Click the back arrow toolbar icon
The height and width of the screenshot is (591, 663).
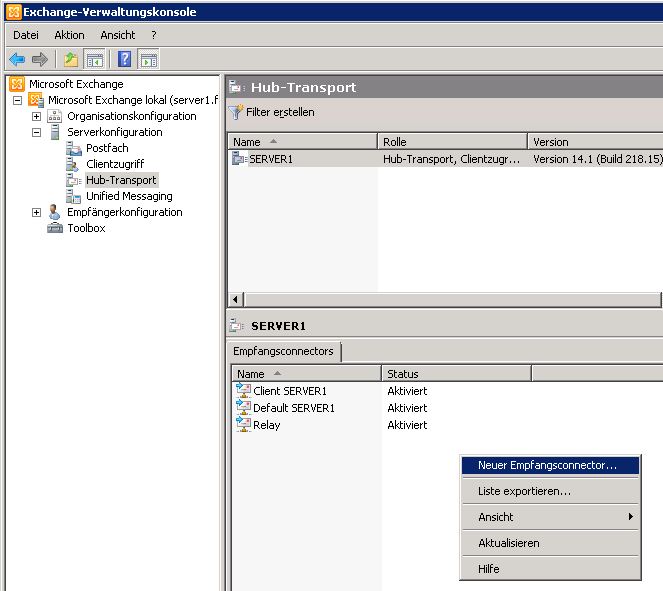(x=17, y=59)
